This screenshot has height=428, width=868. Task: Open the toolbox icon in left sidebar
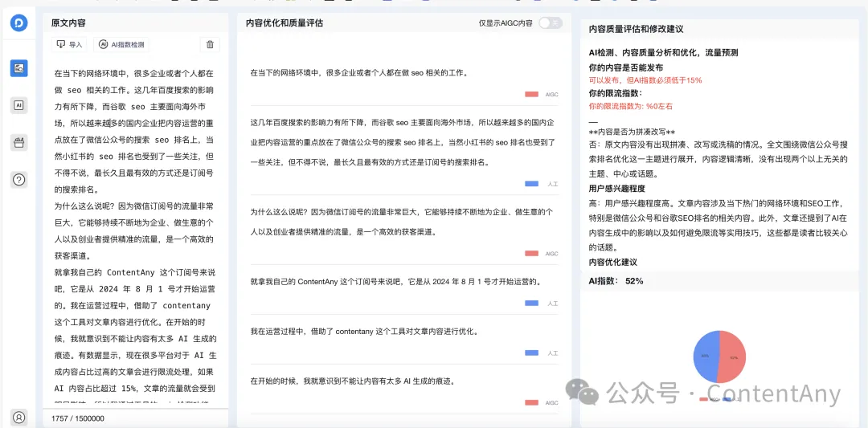pyautogui.click(x=19, y=142)
